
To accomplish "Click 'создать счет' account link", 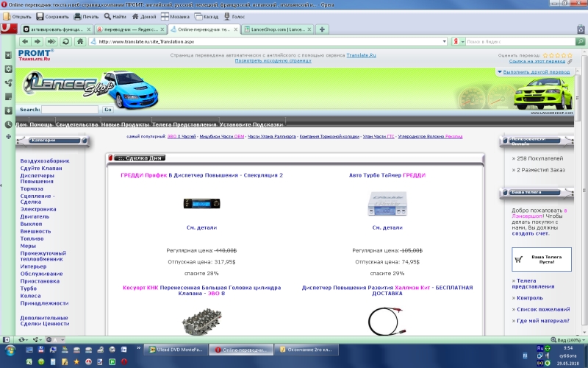I will (530, 233).
